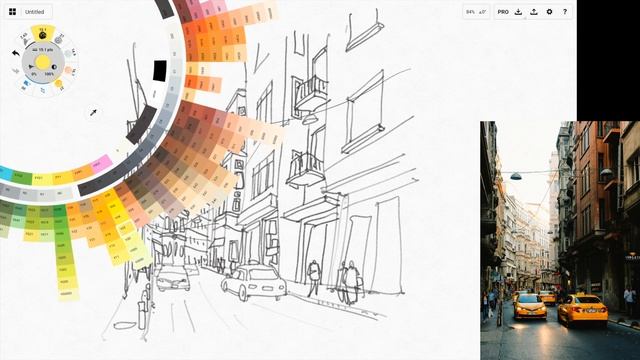Screen dimensions: 640x360
Task: Click the canvas rotation angle indicator
Action: pyautogui.click(x=482, y=12)
